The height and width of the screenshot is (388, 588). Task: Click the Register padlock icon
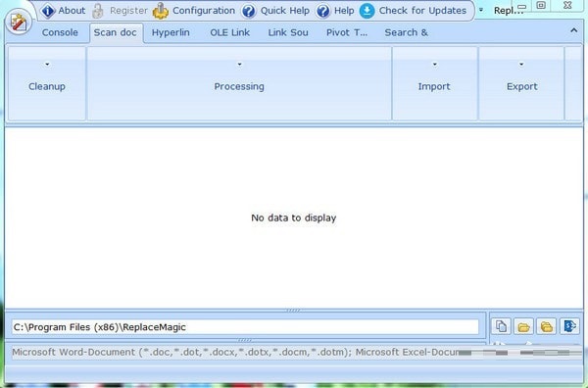click(x=98, y=11)
